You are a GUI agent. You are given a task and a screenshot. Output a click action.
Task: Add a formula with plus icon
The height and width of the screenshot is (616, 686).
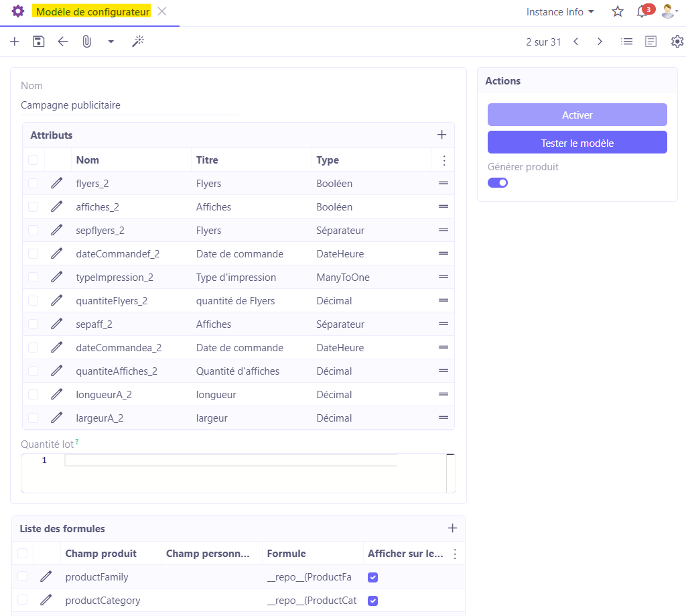(x=452, y=528)
